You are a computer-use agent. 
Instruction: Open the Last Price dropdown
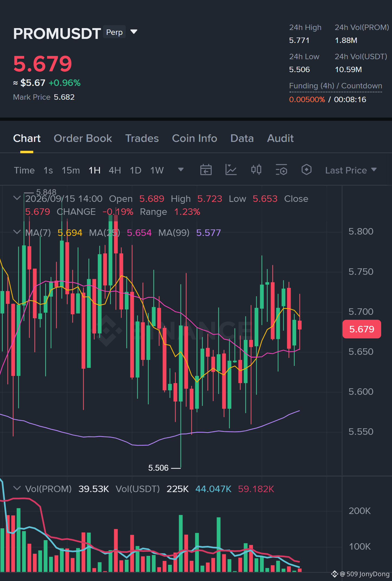tap(351, 170)
